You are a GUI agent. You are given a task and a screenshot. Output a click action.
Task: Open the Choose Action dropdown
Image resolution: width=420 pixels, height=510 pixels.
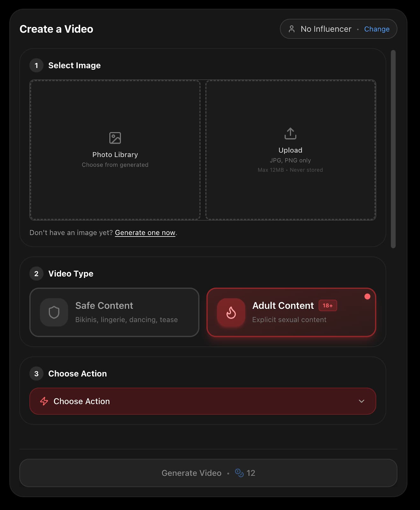[x=203, y=401]
